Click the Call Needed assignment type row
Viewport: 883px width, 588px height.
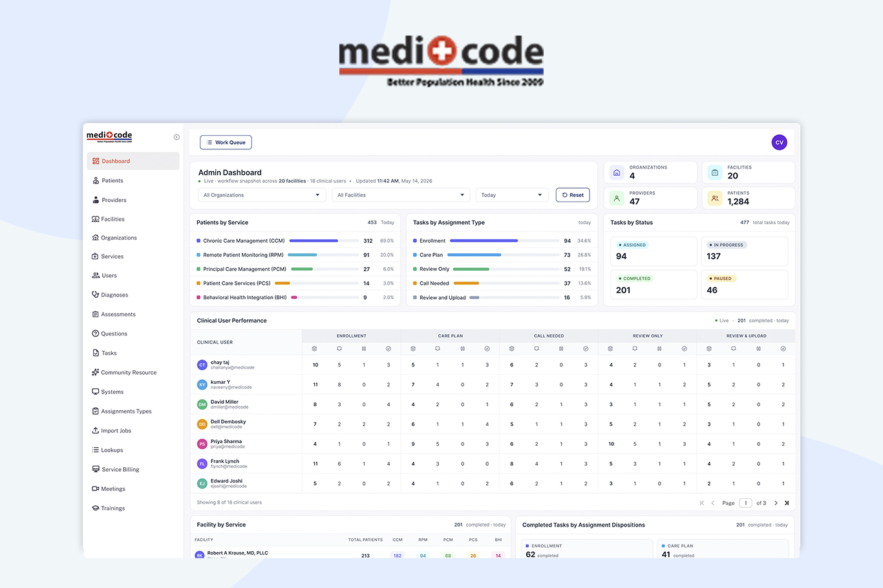click(502, 284)
